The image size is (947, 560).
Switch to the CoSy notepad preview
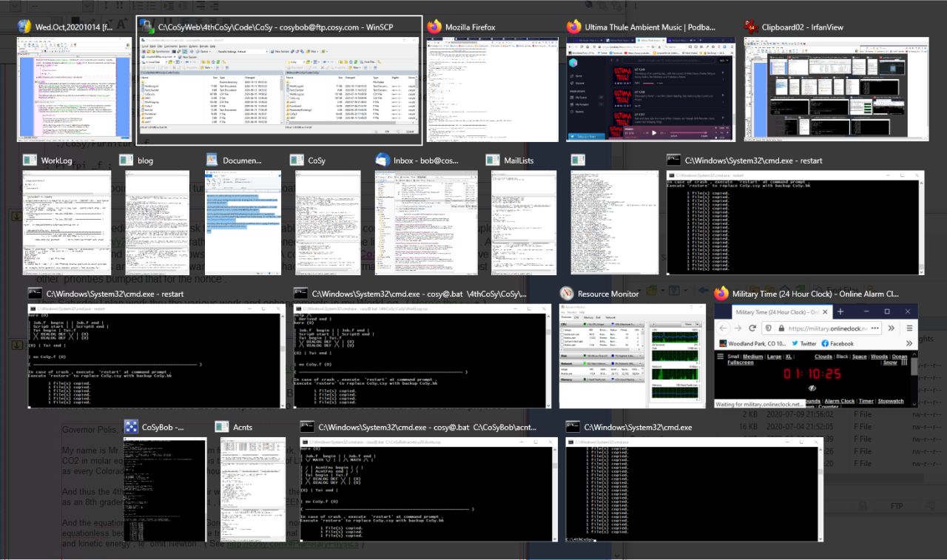coord(328,223)
